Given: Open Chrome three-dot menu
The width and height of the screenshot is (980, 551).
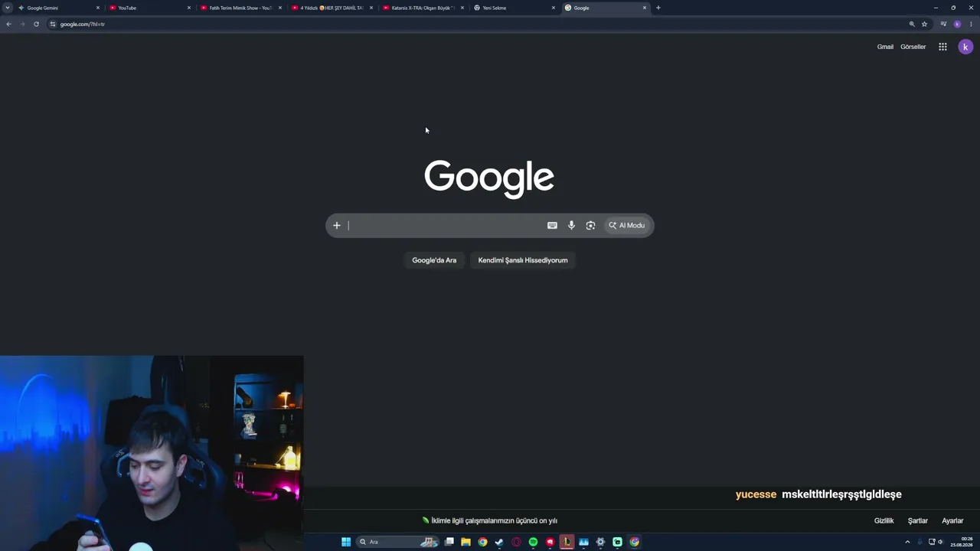Looking at the screenshot, I should pos(970,24).
